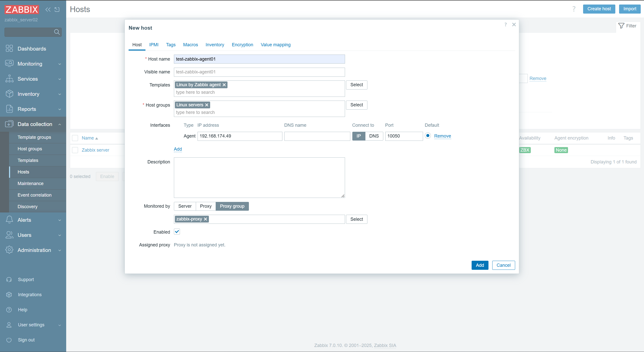
Task: Click the Inventory cube icon
Action: (x=9, y=94)
